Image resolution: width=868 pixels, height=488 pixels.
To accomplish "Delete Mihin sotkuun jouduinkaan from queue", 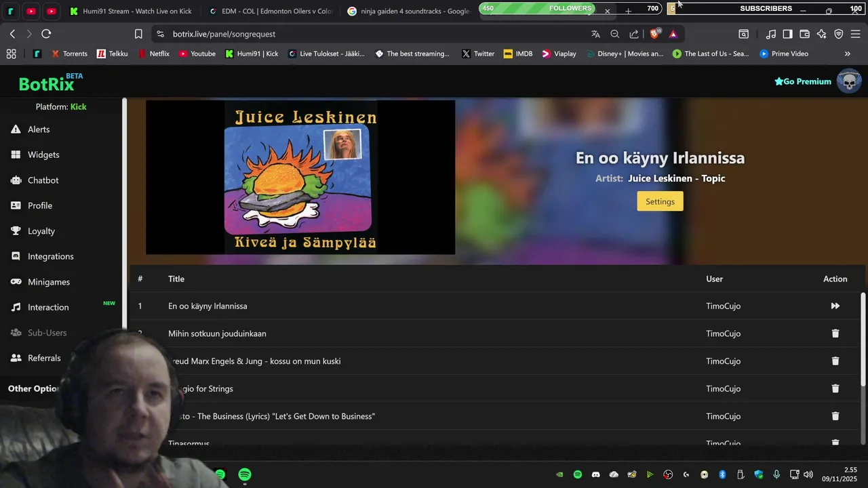I will (835, 333).
